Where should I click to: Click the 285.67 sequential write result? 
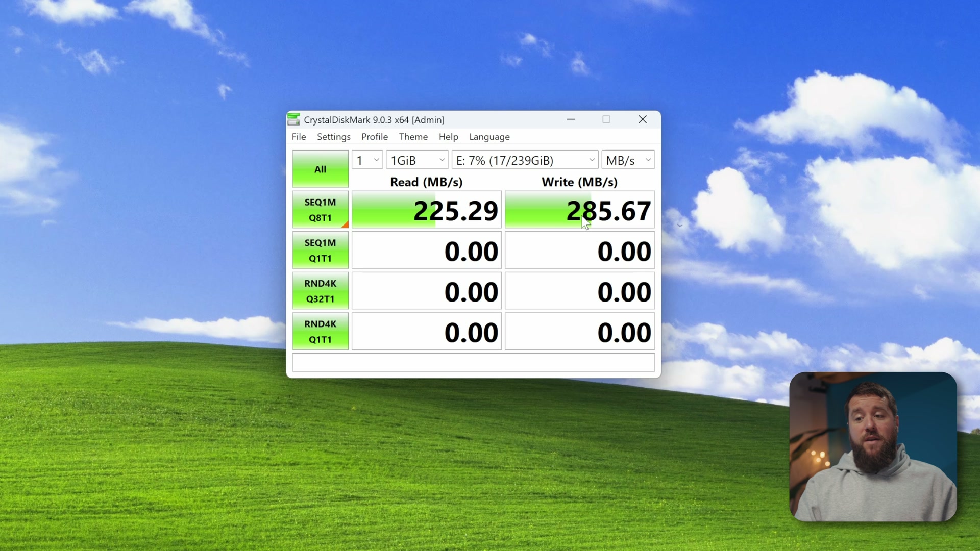pyautogui.click(x=580, y=210)
